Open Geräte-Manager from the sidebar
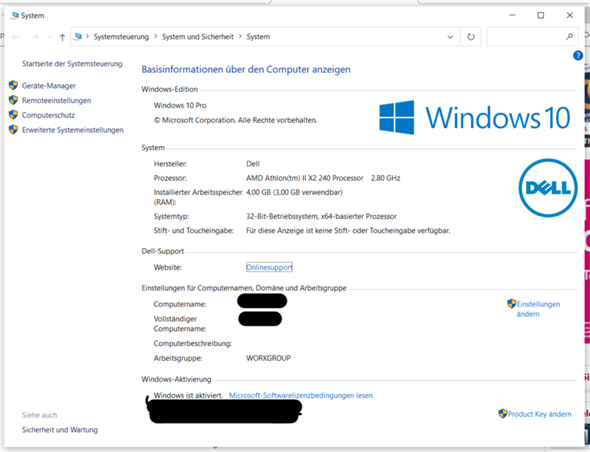Image resolution: width=590 pixels, height=452 pixels. (x=49, y=86)
